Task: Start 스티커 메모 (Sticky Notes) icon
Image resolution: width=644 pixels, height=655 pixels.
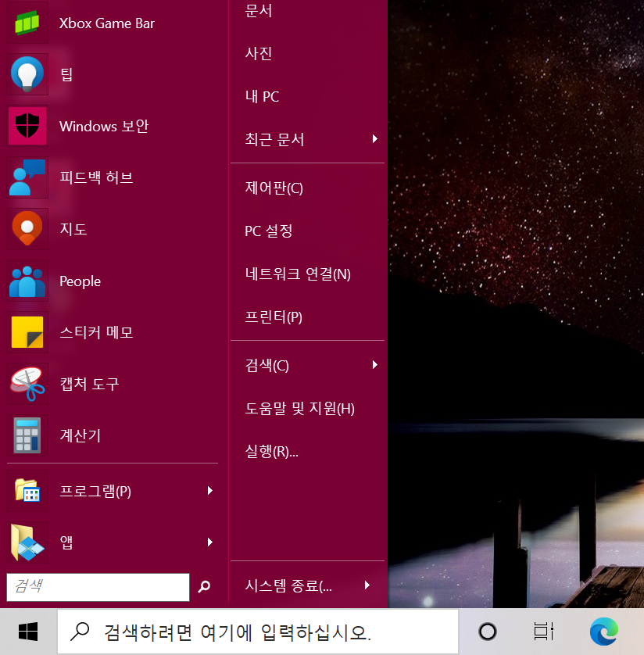Action: click(27, 331)
